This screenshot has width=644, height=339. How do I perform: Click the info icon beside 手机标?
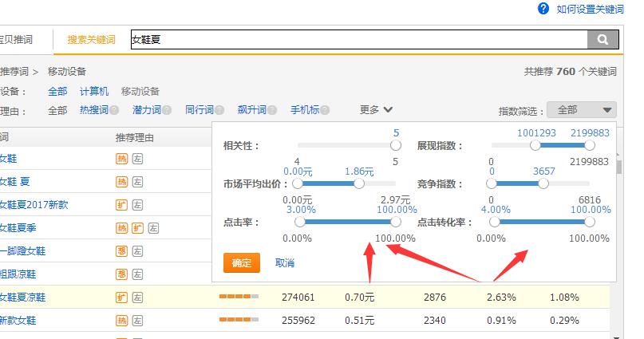coord(325,111)
